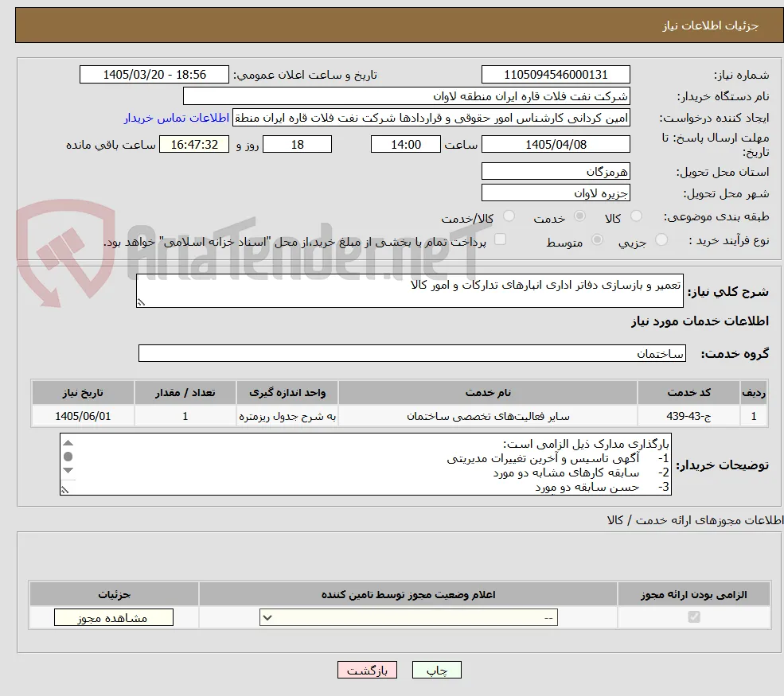Click the remaining days field 18
Viewport: 784px width, 696px height.
pos(297,145)
